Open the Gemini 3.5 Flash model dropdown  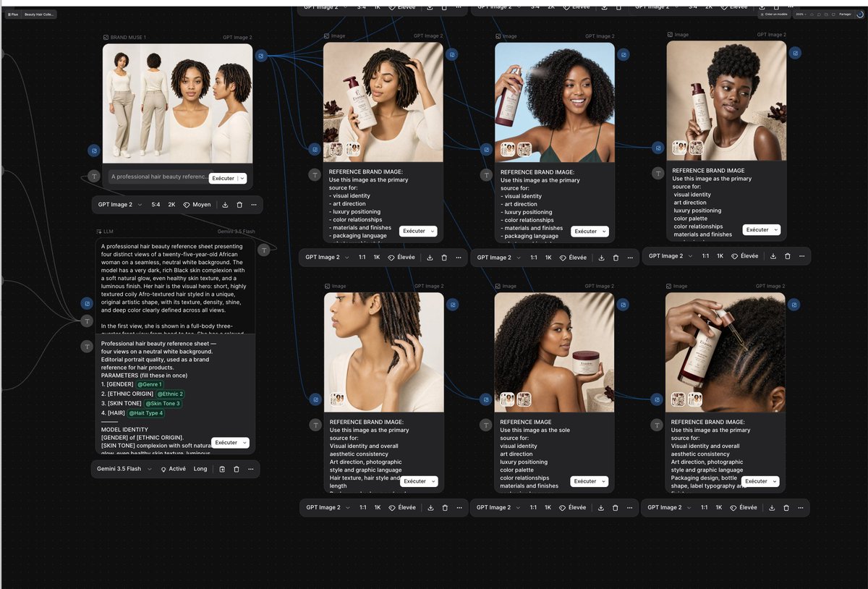click(124, 469)
